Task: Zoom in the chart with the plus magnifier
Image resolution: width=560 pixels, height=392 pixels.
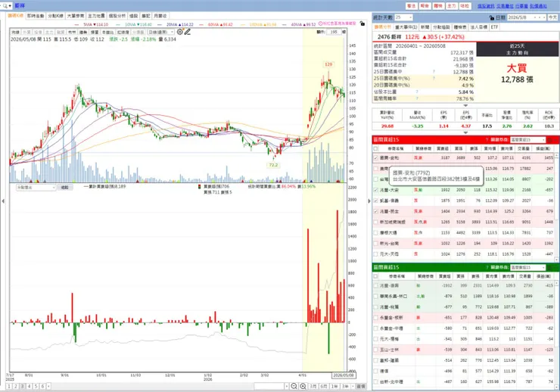Action: click(x=303, y=386)
